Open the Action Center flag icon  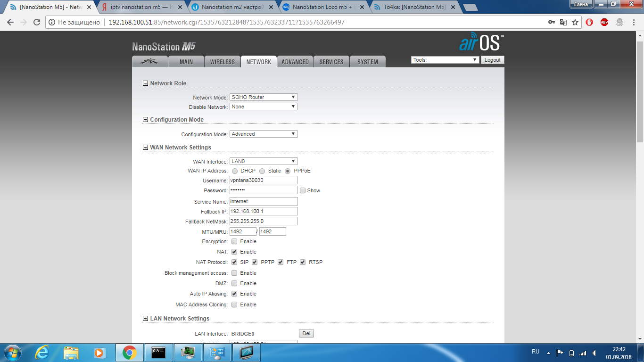(560, 353)
